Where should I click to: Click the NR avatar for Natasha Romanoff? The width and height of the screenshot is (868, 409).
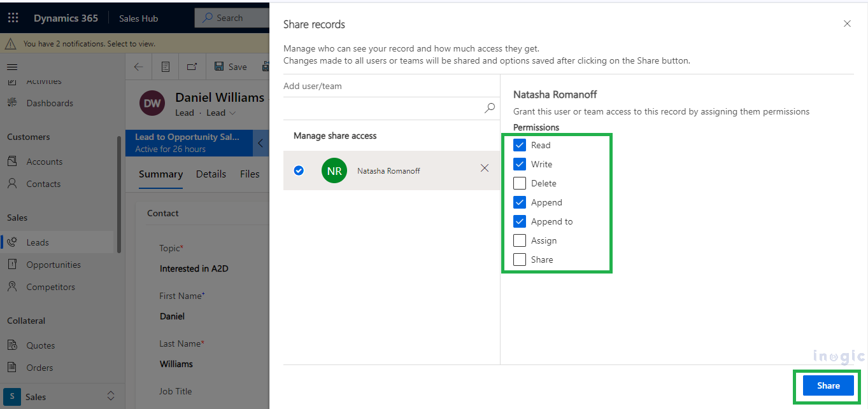[334, 170]
